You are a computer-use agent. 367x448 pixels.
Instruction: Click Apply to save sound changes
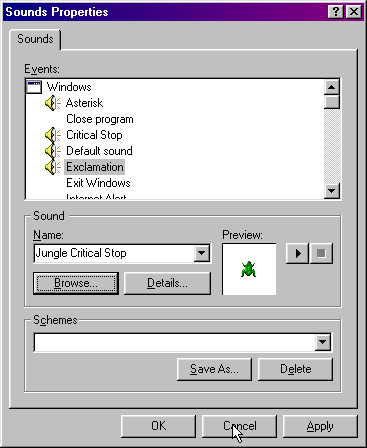[x=320, y=426]
